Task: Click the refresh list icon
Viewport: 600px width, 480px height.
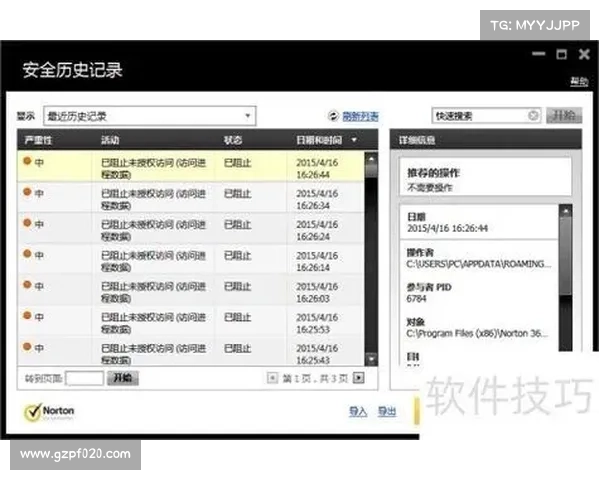Action: pyautogui.click(x=333, y=115)
